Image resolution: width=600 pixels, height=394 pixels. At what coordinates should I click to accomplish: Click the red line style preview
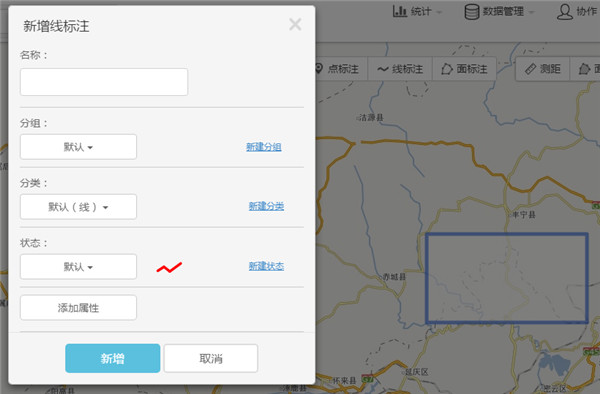pos(169,268)
